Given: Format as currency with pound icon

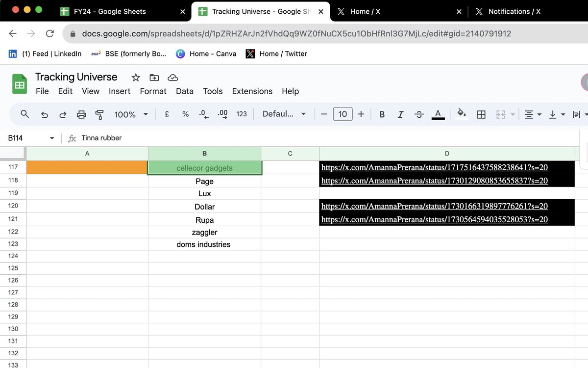Looking at the screenshot, I should tap(167, 114).
